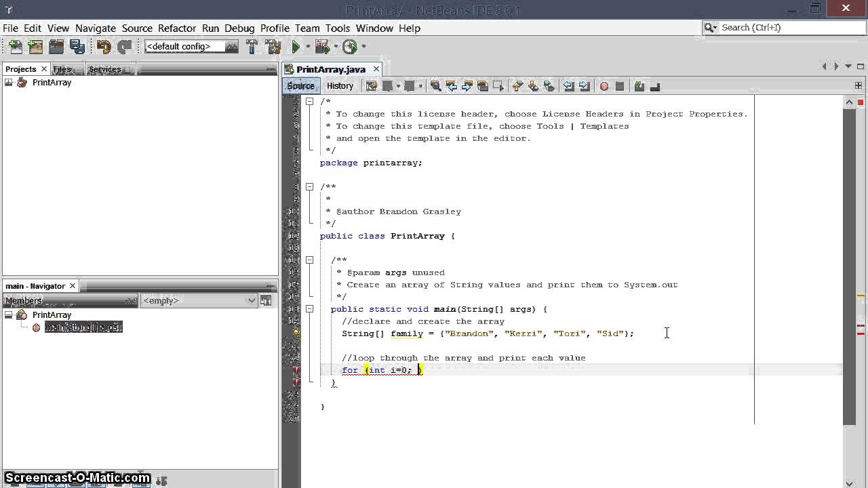
Task: Click the Search input field
Action: pos(787,28)
